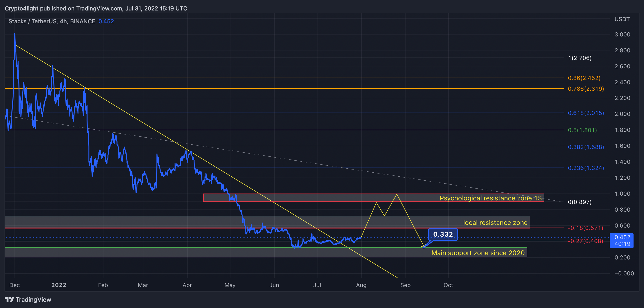Click the Stacks / TetherUS, 4h, BINANCE title
This screenshot has width=644, height=308.
click(52, 21)
